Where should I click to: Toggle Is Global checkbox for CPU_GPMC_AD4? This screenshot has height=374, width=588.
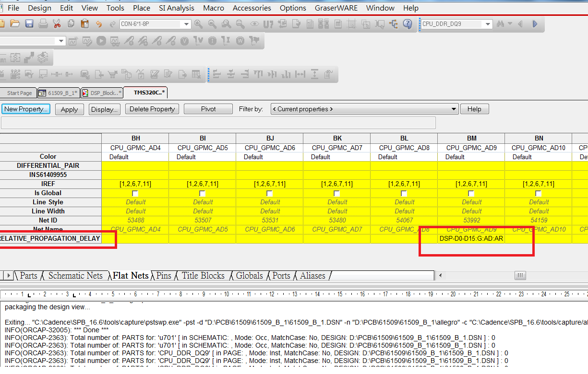coord(135,193)
